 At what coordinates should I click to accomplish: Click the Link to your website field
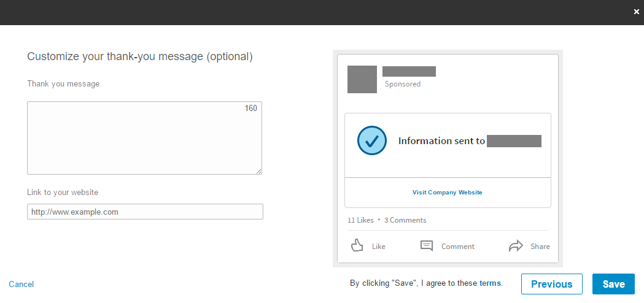click(x=145, y=212)
